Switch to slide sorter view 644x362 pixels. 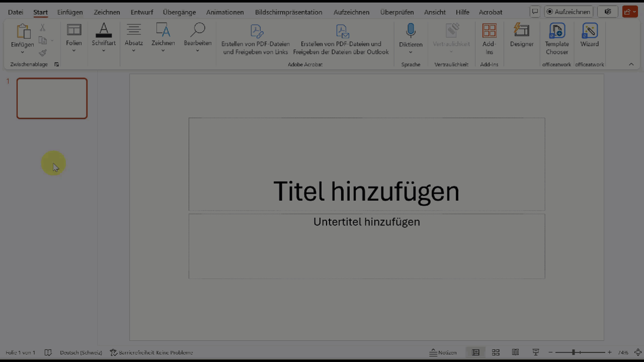point(496,352)
